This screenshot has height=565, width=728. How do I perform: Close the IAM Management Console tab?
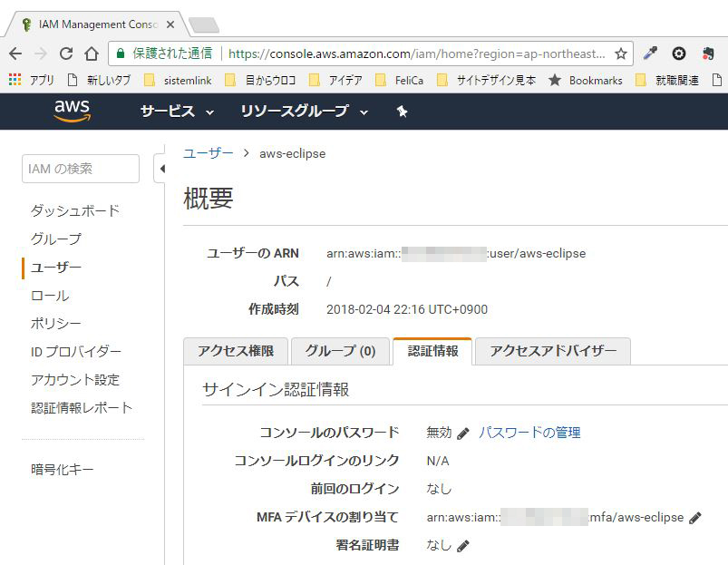pos(170,24)
